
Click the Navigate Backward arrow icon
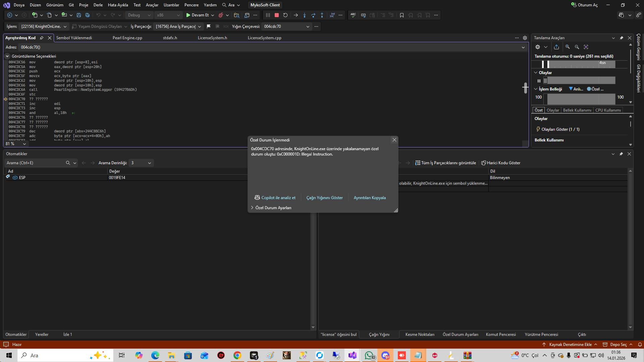point(10,15)
